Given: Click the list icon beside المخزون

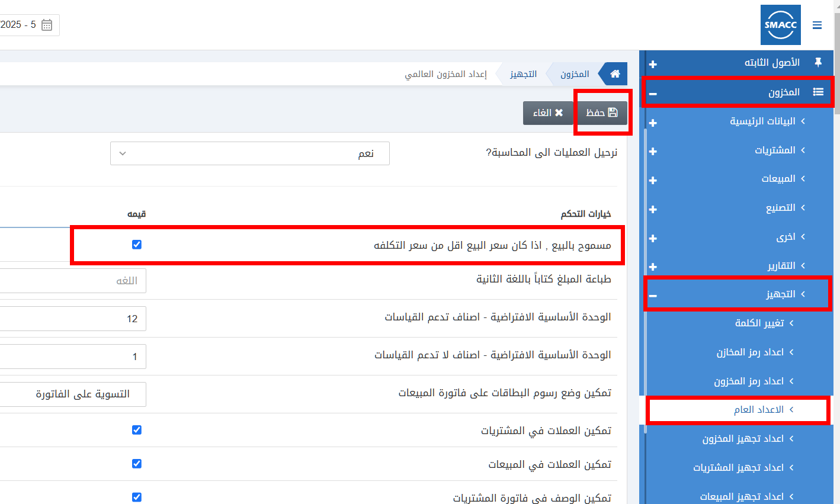Looking at the screenshot, I should [818, 92].
